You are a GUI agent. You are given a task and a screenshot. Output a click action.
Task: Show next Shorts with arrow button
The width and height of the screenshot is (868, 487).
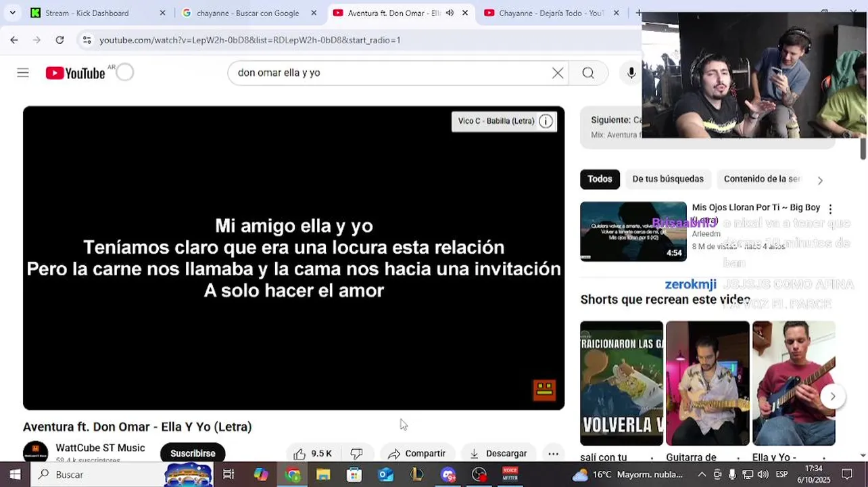(x=833, y=396)
